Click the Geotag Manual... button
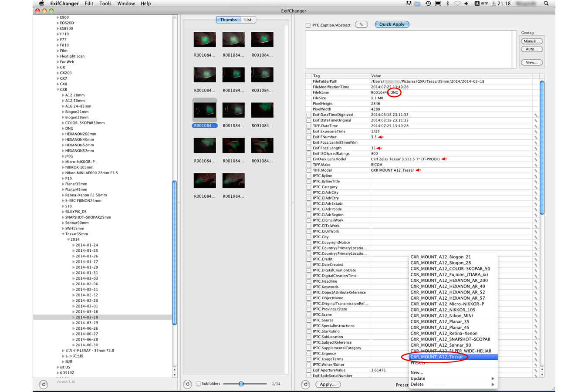This screenshot has height=392, width=588. pos(532,41)
